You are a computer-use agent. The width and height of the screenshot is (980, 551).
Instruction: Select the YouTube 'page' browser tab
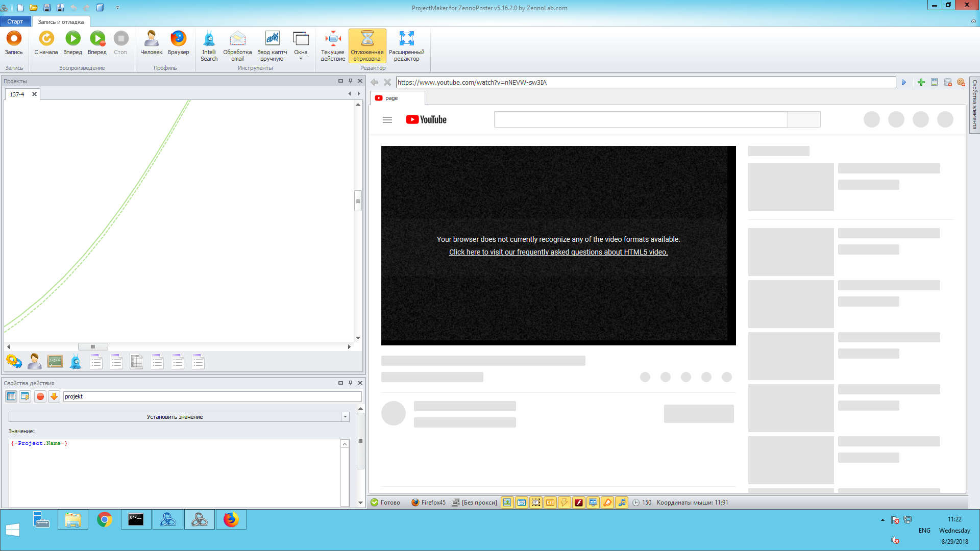pos(398,98)
